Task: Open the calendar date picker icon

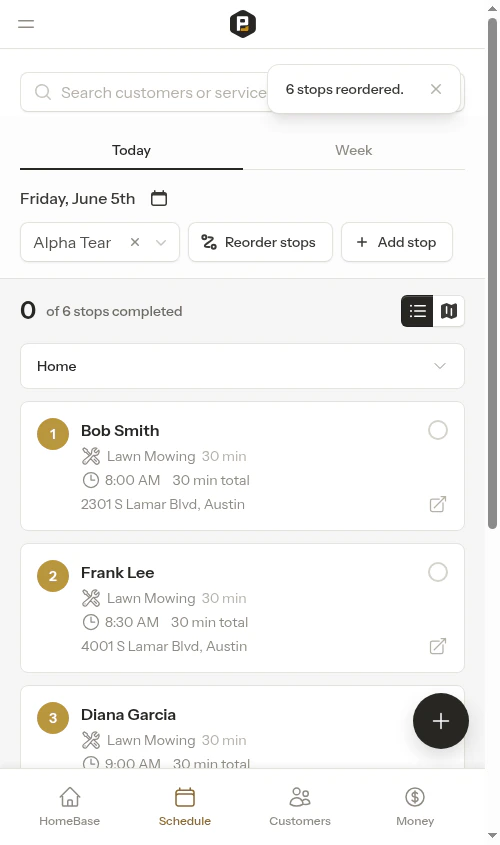Action: (x=159, y=198)
